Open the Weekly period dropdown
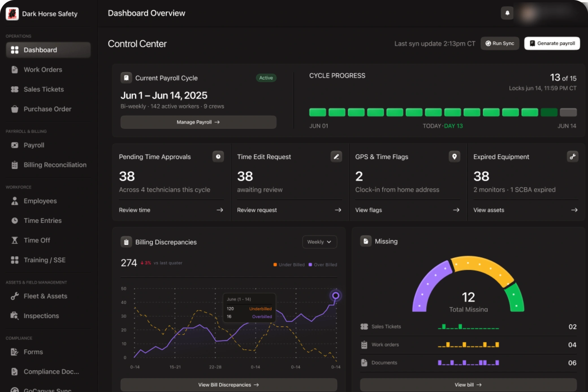The width and height of the screenshot is (588, 392). pos(319,242)
